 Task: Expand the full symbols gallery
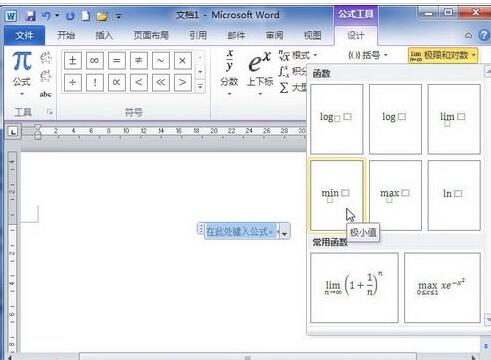click(x=200, y=86)
